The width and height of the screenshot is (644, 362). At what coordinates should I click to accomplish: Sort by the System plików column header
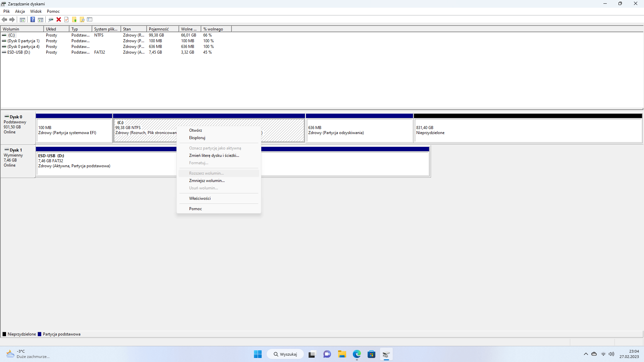tap(106, 29)
